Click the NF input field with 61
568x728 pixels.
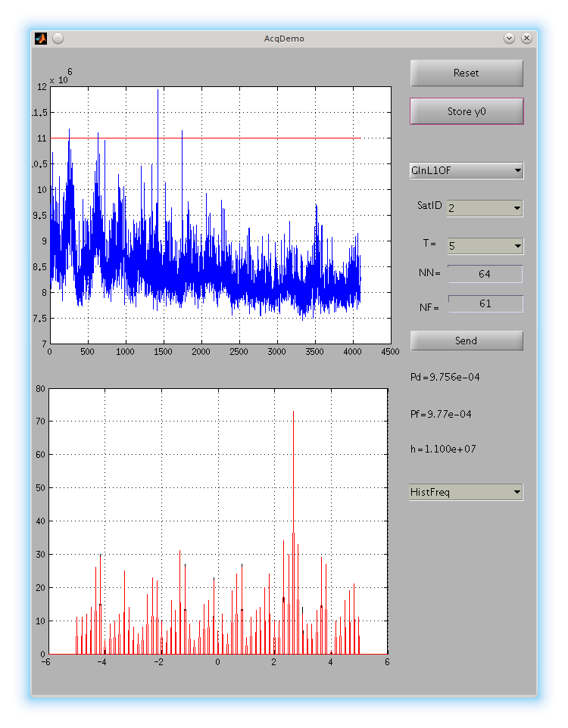coord(485,303)
